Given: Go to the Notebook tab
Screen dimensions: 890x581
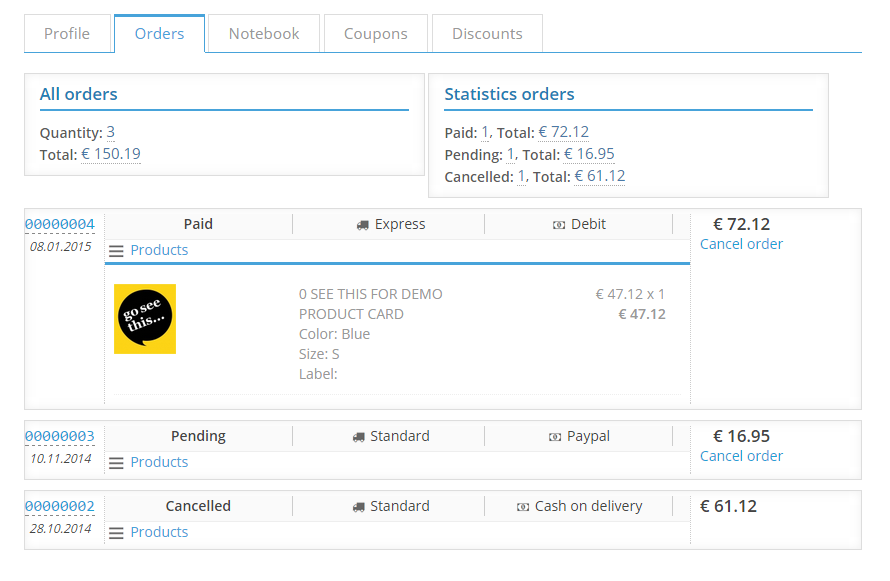Looking at the screenshot, I should coord(264,34).
